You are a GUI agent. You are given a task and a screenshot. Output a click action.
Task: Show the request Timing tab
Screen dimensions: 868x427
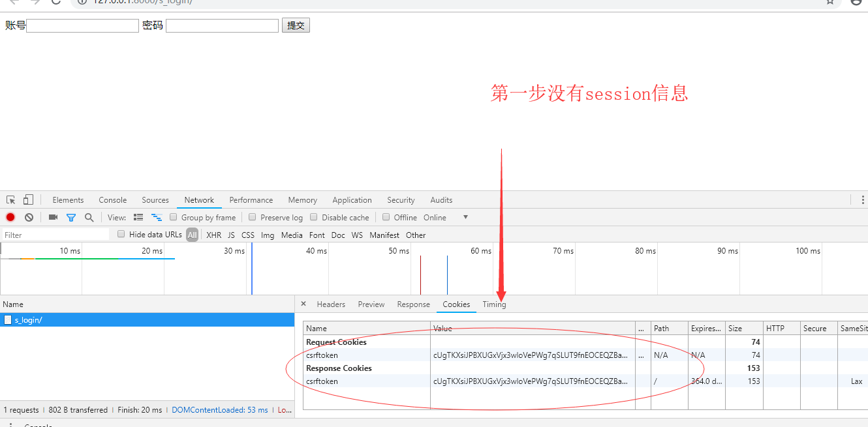click(x=494, y=304)
